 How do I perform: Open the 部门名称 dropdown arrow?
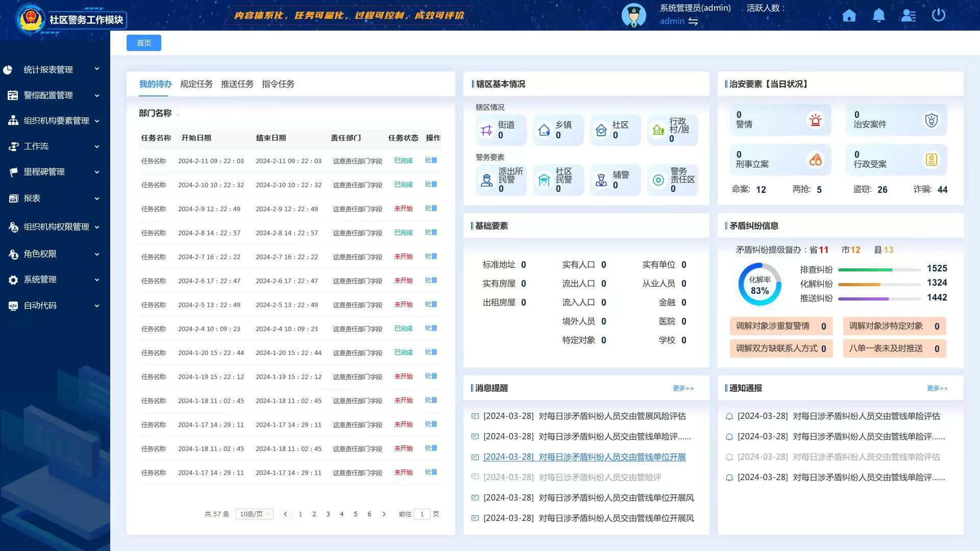coord(178,114)
